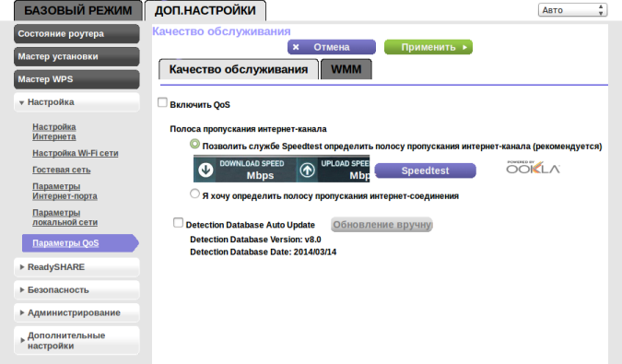Toggle Detection Database Auto Update checkbox
Image resolution: width=622 pixels, height=364 pixels.
coord(178,222)
